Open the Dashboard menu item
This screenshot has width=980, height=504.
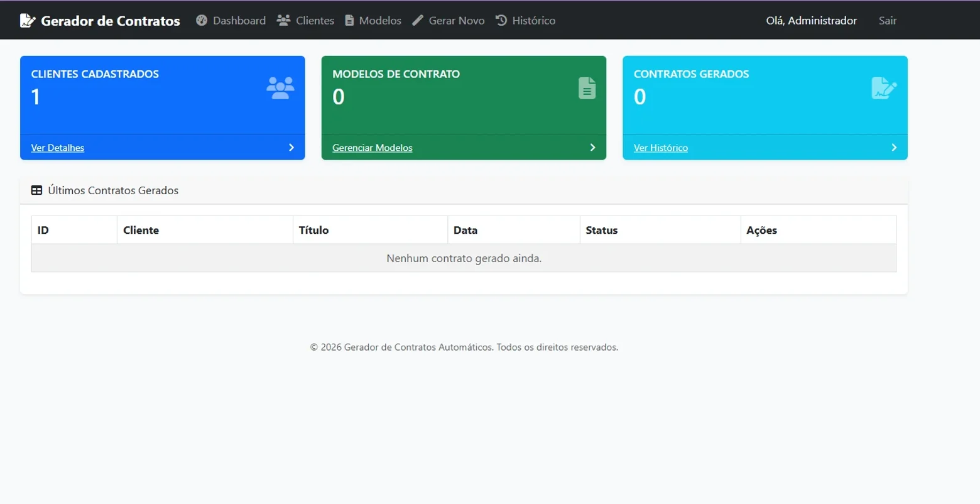[239, 21]
